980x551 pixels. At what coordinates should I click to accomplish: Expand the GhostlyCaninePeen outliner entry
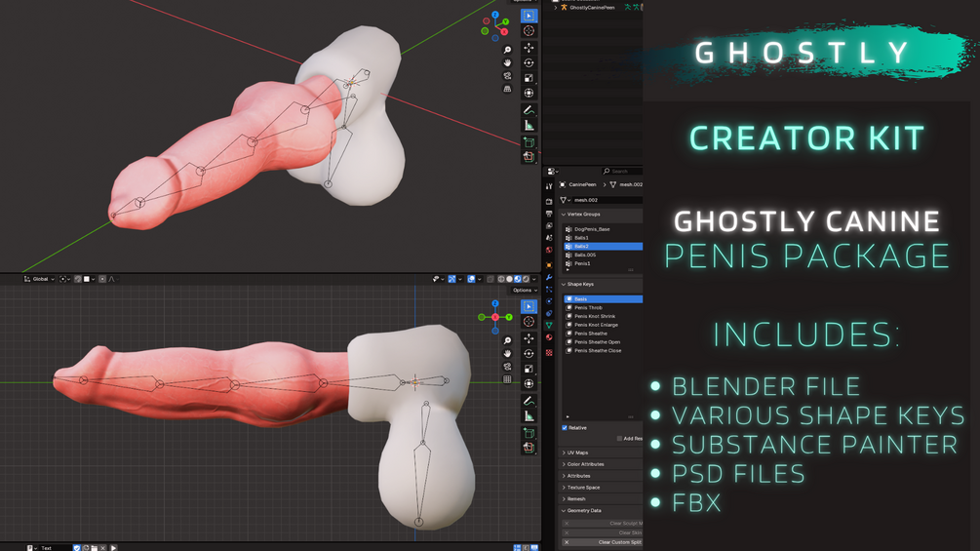556,8
